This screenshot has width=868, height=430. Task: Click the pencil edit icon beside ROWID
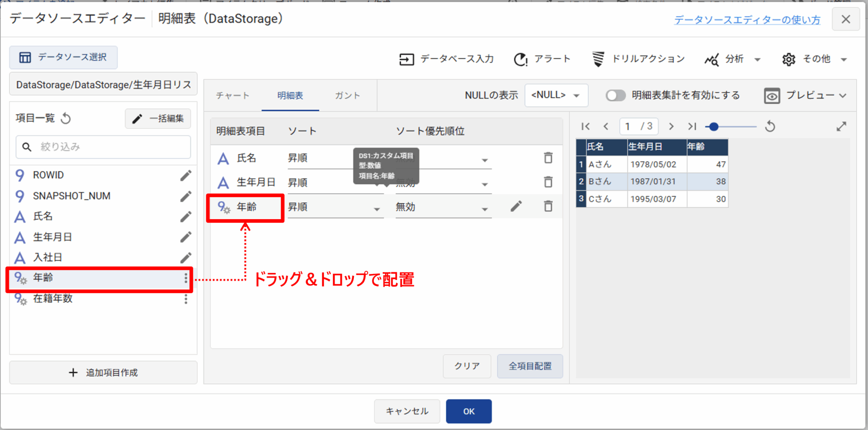(185, 175)
